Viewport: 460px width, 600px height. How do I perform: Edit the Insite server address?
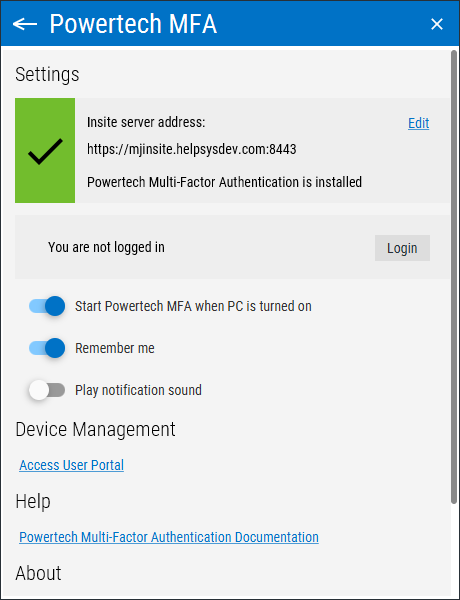tap(418, 123)
